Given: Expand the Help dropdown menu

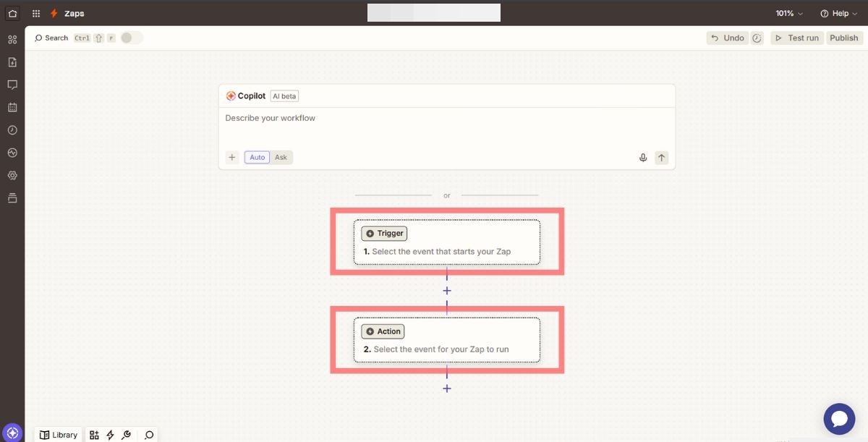Looking at the screenshot, I should 838,14.
